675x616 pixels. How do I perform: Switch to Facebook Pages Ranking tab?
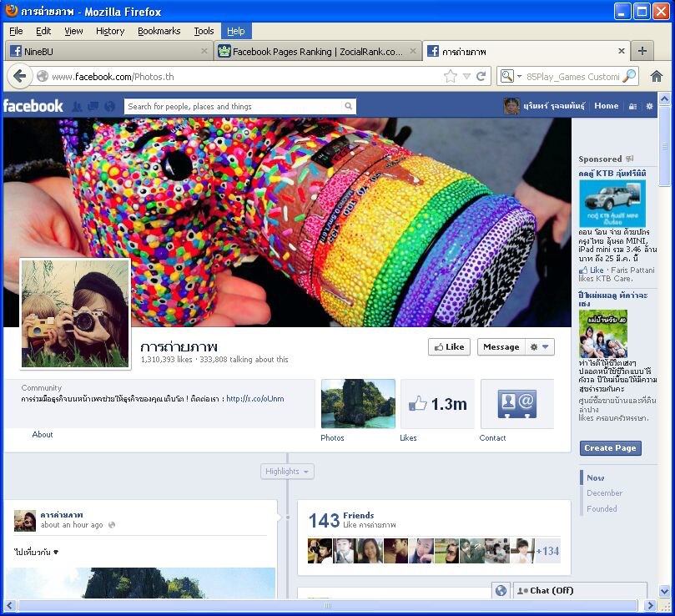(317, 51)
